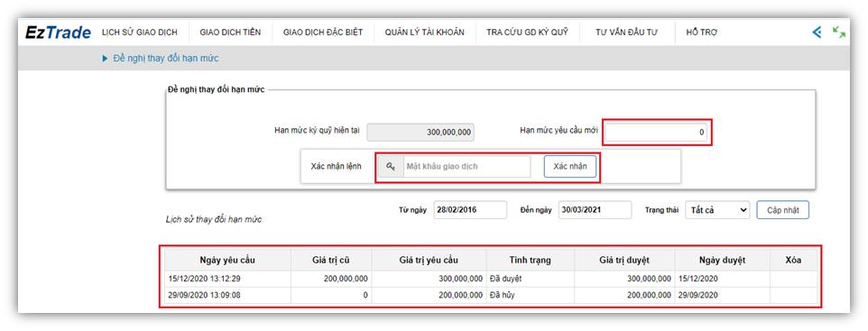Focus the Mật khẩu giao dịch password field
Viewport: 868px width, 331px height.
click(x=466, y=166)
